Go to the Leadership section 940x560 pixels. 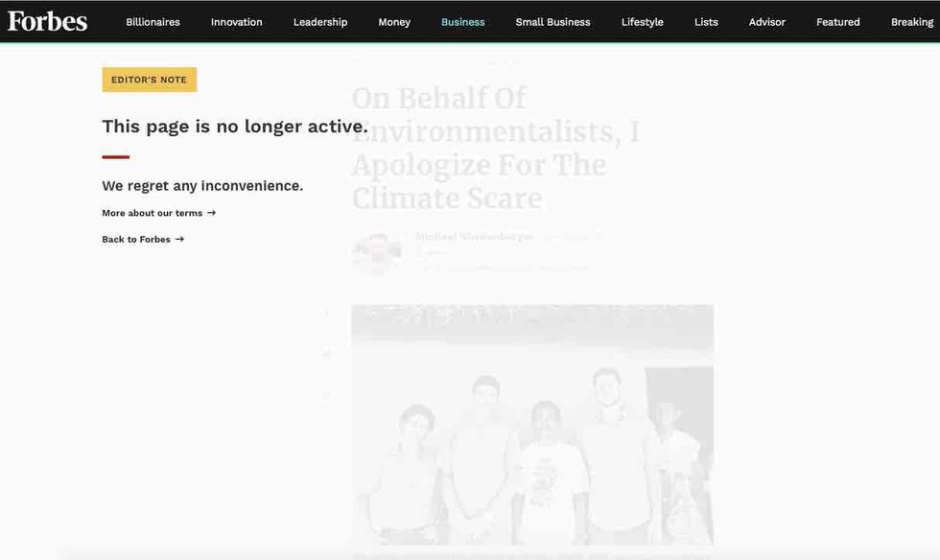tap(320, 22)
